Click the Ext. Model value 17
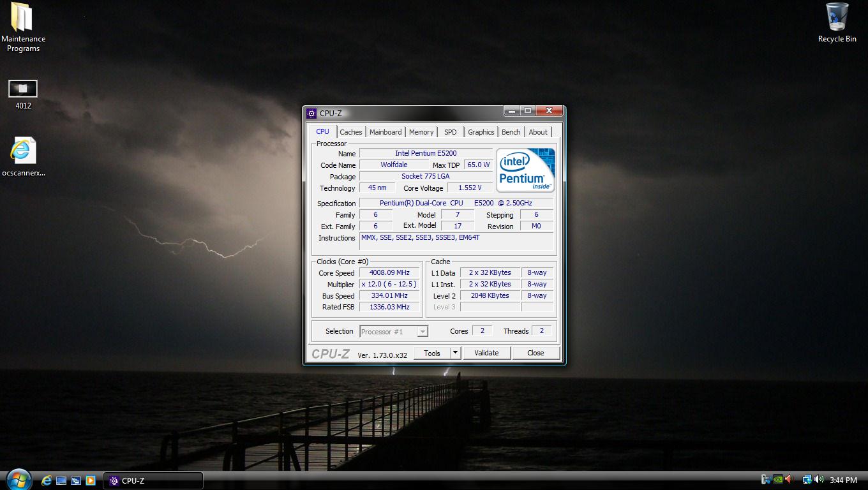 tap(458, 226)
